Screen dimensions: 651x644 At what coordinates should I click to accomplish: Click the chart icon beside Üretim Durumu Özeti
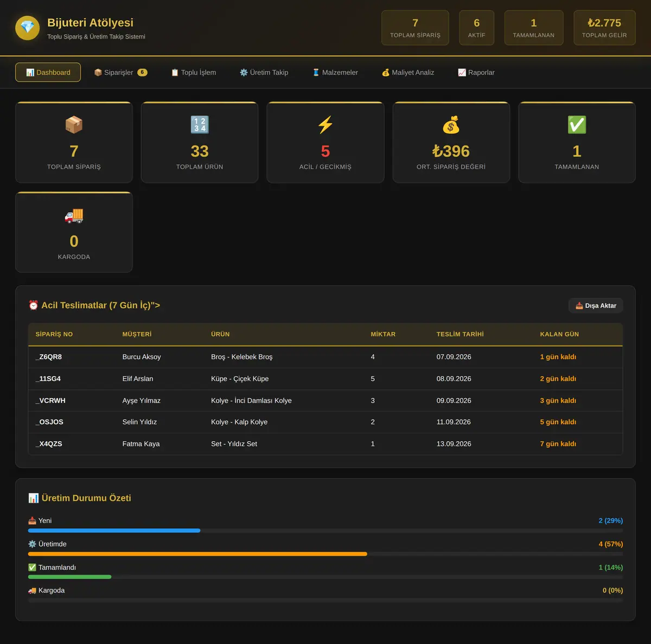click(x=34, y=498)
